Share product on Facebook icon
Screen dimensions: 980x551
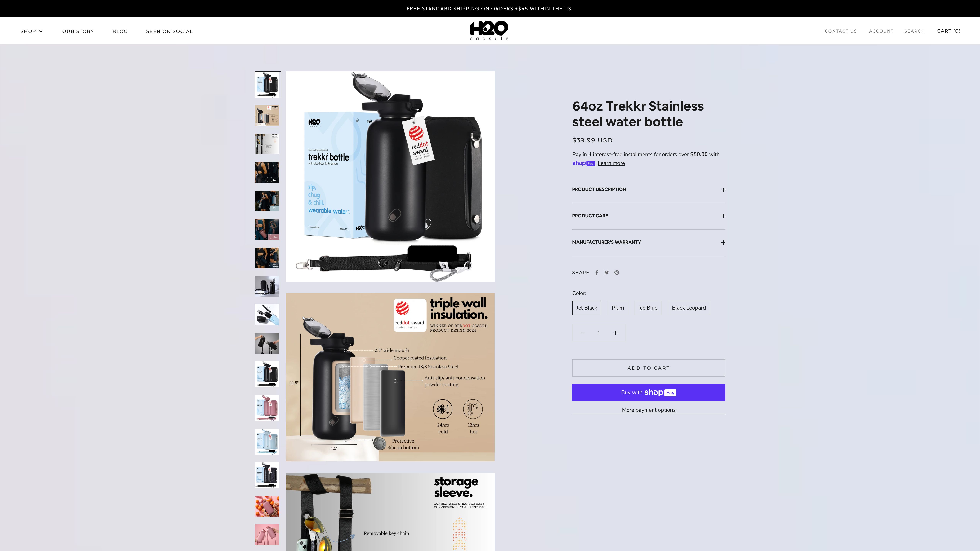[597, 272]
